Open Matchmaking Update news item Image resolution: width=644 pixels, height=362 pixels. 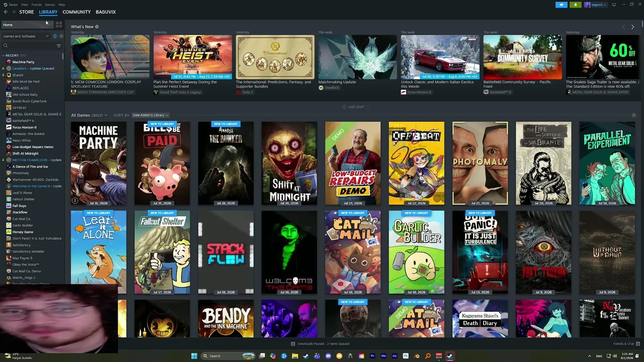(x=337, y=82)
